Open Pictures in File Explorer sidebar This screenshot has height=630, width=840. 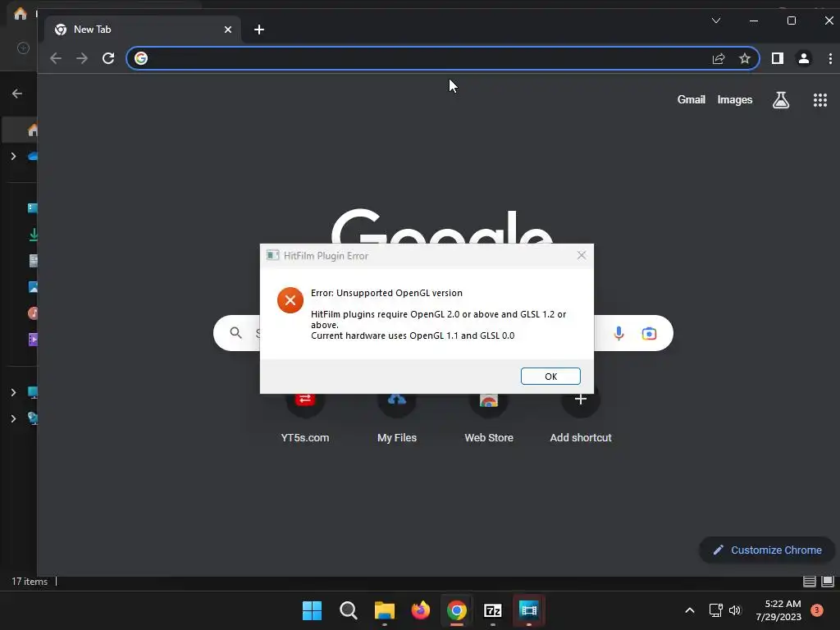point(33,286)
